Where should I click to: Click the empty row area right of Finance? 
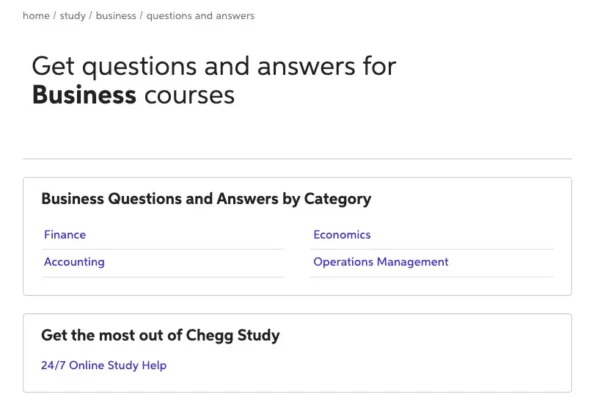186,235
